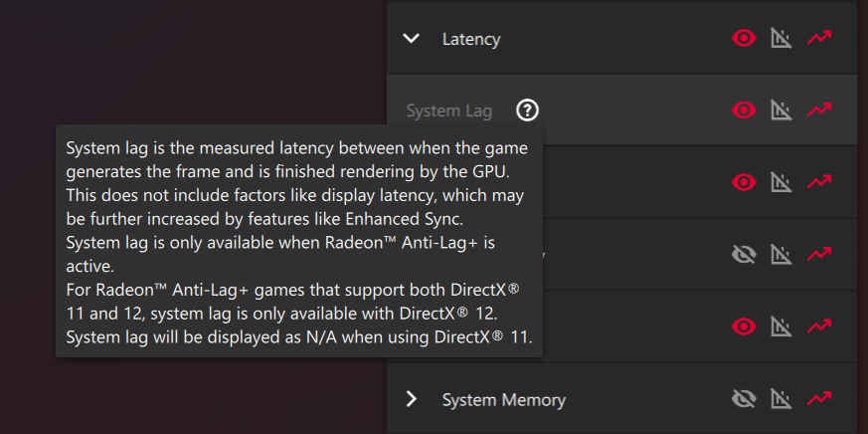This screenshot has height=434, width=868.
Task: Show the hidden System Memory metric eye
Action: pyautogui.click(x=744, y=398)
